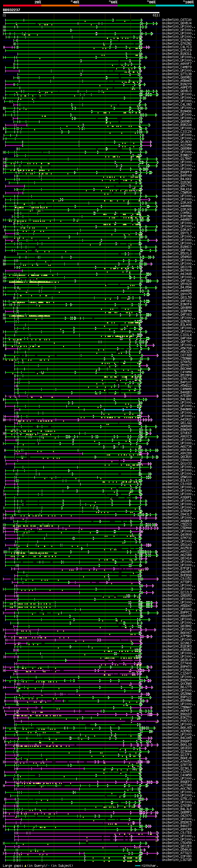The image size is (197, 868).
Task: Select the UniRef100_A4HM87 entry
Action: click(177, 220)
